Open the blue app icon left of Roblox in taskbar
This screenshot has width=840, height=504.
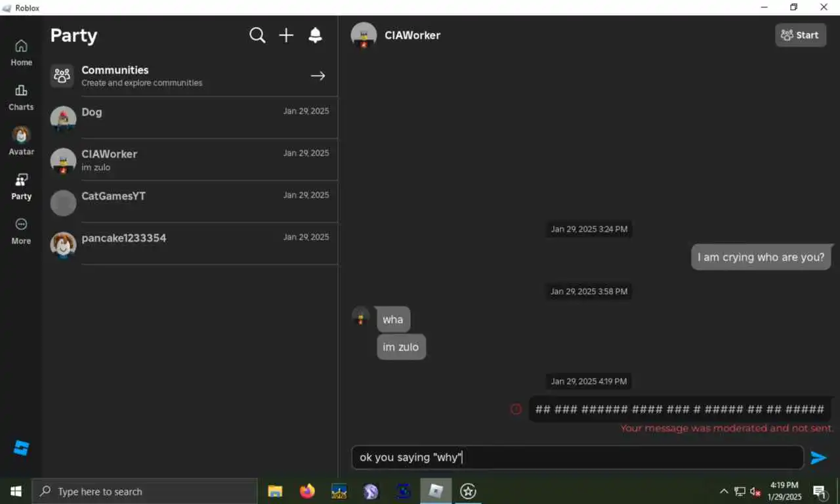point(404,491)
